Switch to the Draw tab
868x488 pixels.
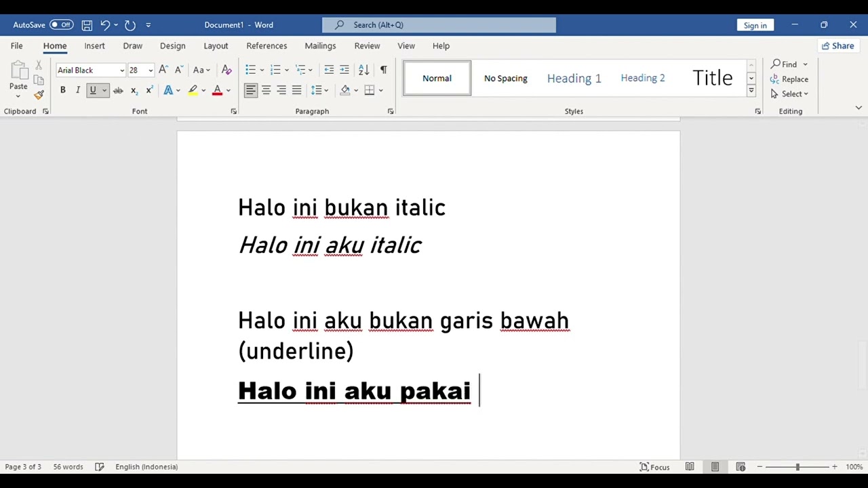[x=133, y=45]
